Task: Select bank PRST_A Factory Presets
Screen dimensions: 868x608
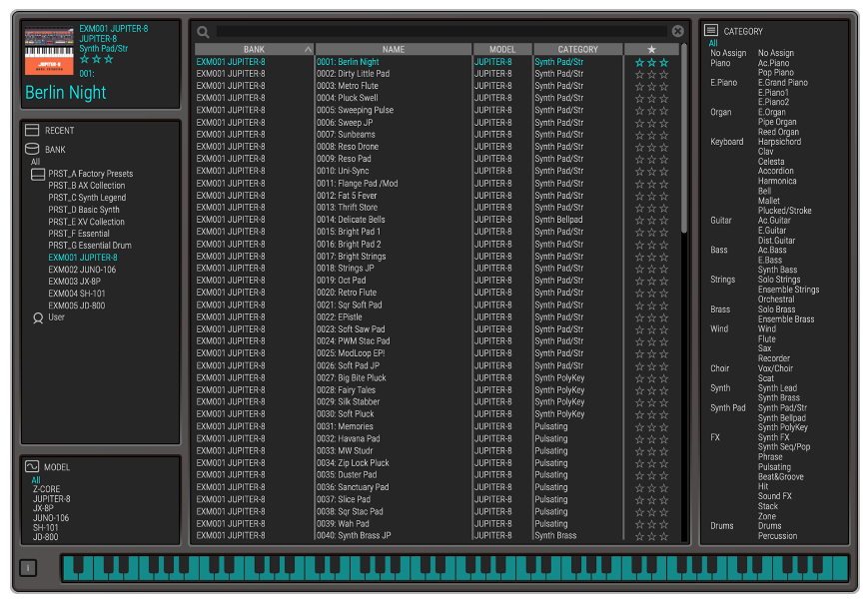Action: point(90,174)
